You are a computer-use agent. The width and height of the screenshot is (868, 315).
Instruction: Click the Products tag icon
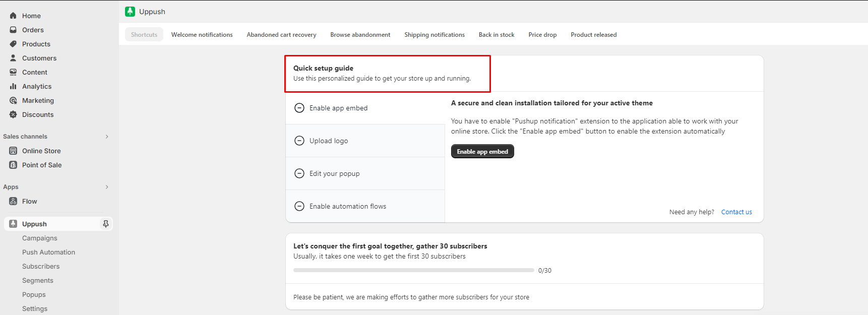tap(13, 44)
